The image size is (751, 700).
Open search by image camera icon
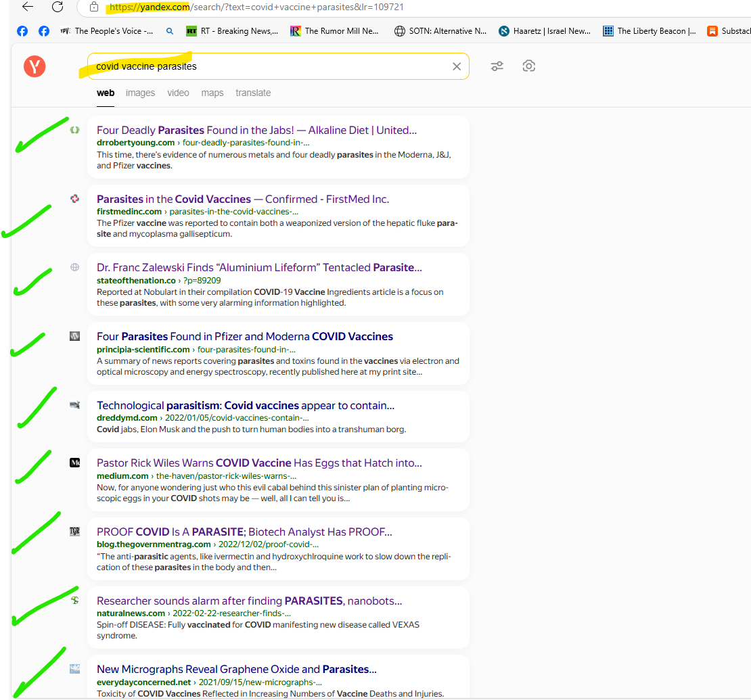[529, 66]
